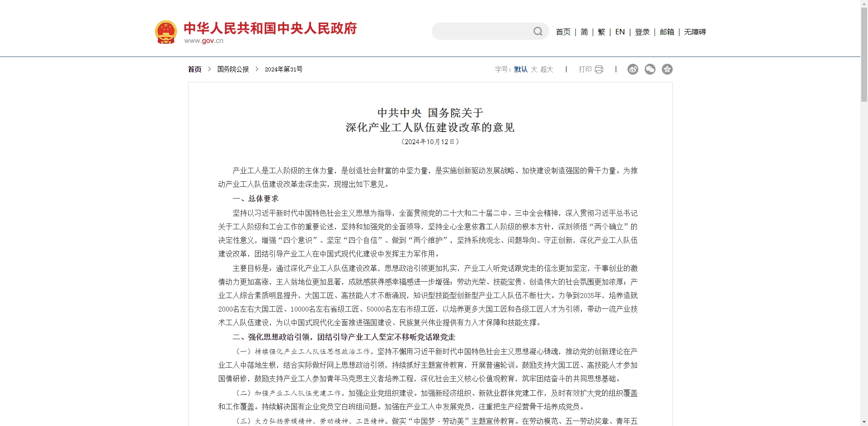Set font size to 超大
Screen dimensions: 868x426
pyautogui.click(x=547, y=69)
